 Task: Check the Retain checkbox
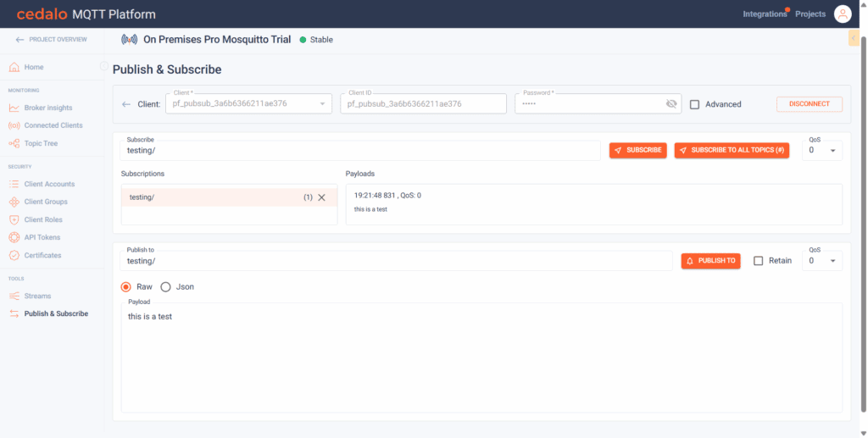click(759, 261)
